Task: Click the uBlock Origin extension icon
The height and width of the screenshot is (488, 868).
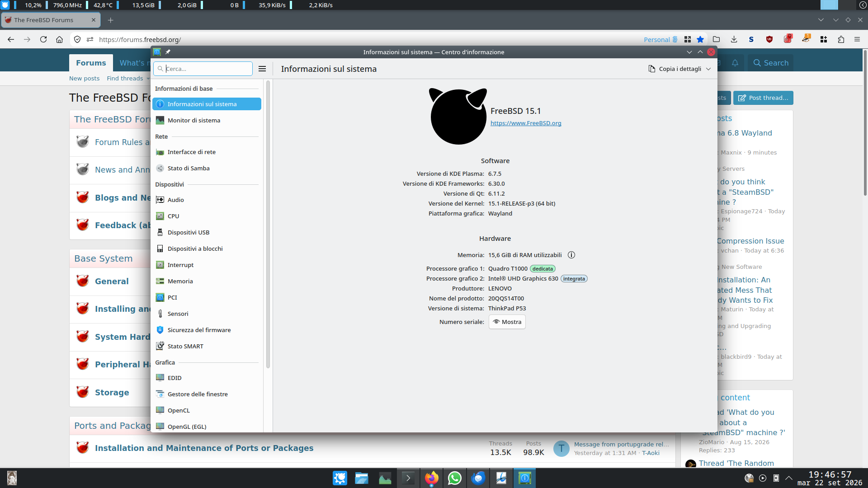Action: tap(769, 39)
